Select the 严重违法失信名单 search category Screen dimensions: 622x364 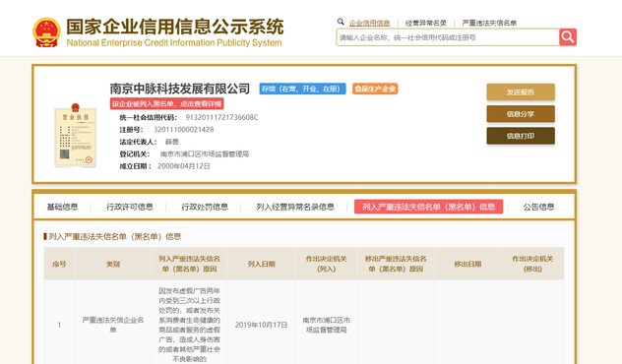pyautogui.click(x=489, y=23)
